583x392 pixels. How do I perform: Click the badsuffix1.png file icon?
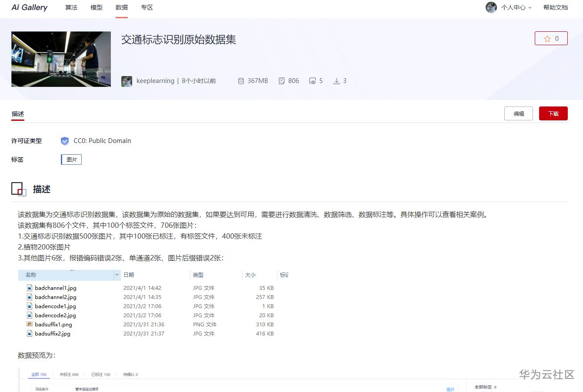(x=29, y=324)
